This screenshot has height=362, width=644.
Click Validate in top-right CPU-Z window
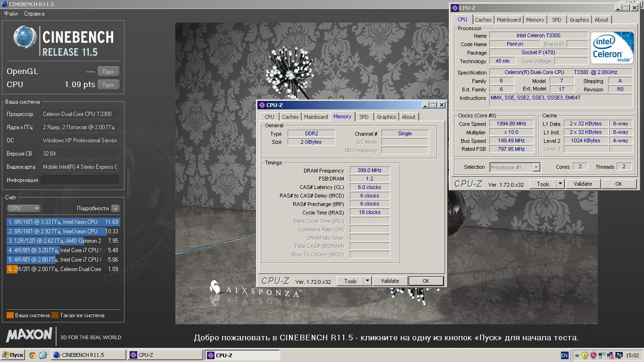(x=583, y=184)
